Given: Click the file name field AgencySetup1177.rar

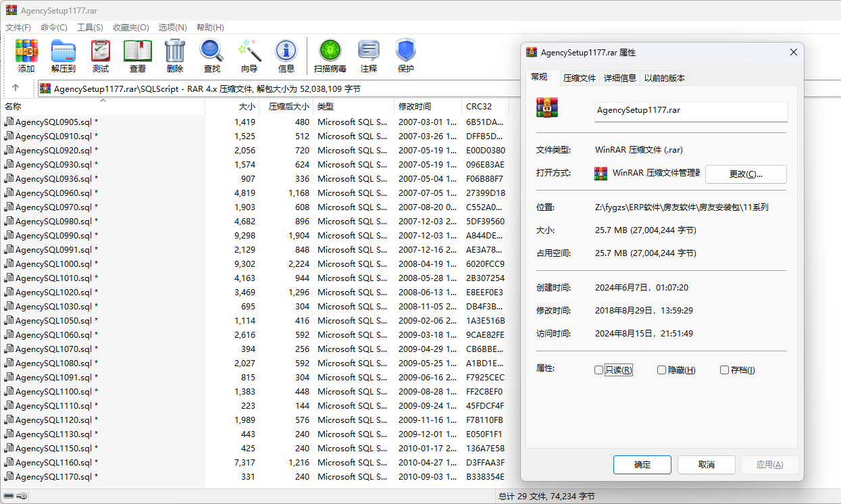Looking at the screenshot, I should click(x=691, y=111).
